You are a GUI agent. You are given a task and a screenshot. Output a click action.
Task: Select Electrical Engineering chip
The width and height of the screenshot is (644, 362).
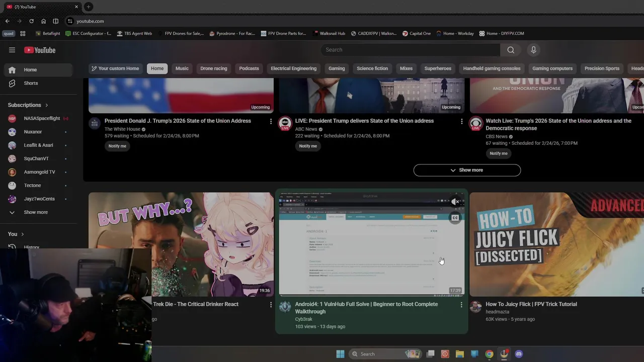click(293, 68)
